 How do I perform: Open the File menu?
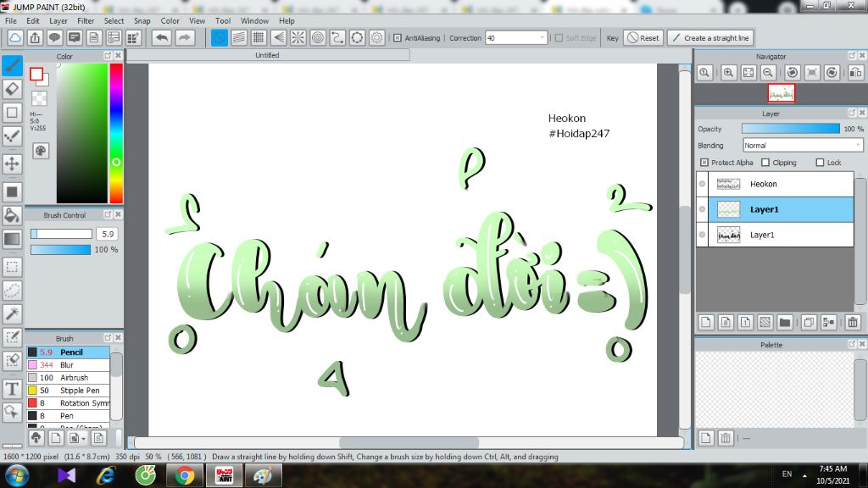(x=10, y=20)
